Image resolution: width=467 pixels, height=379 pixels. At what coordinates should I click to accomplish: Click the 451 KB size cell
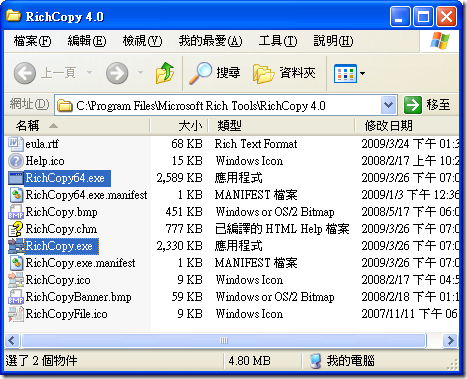184,212
